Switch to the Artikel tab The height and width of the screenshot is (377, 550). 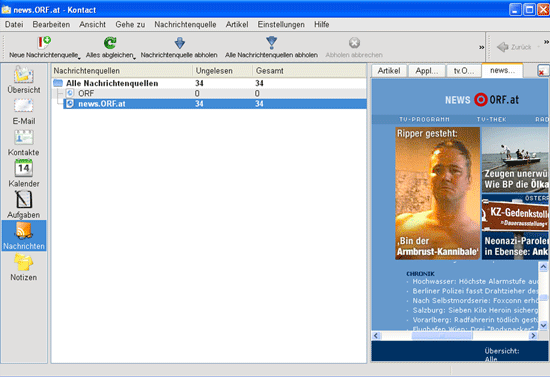tap(389, 71)
